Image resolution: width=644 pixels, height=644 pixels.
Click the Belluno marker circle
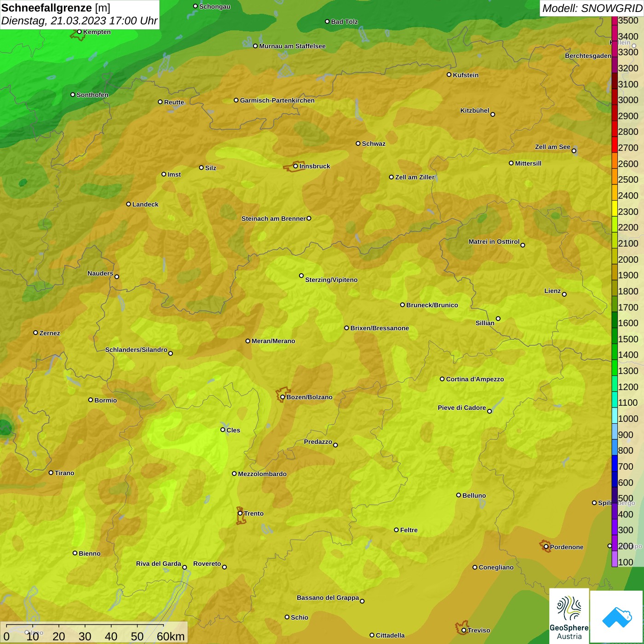[459, 495]
